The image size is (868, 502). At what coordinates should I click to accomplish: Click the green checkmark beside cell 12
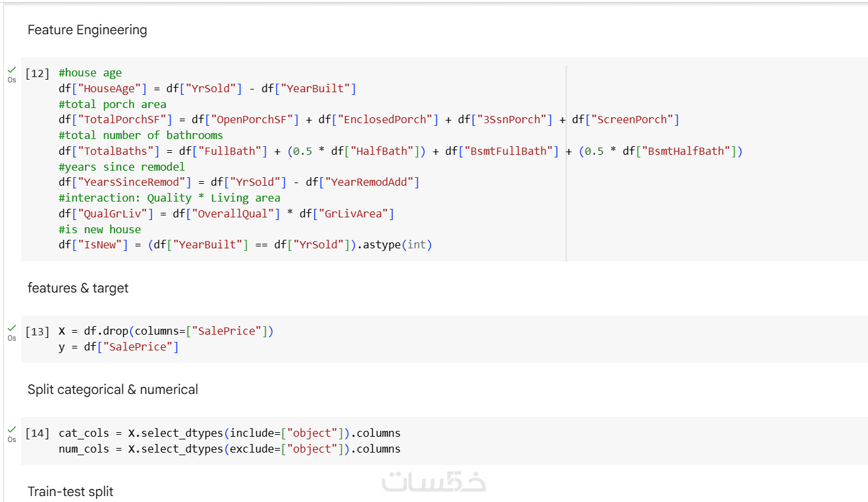click(12, 69)
